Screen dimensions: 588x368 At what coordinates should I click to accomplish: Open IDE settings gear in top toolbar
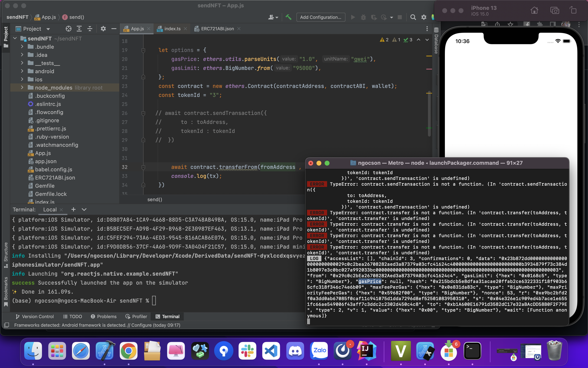424,17
